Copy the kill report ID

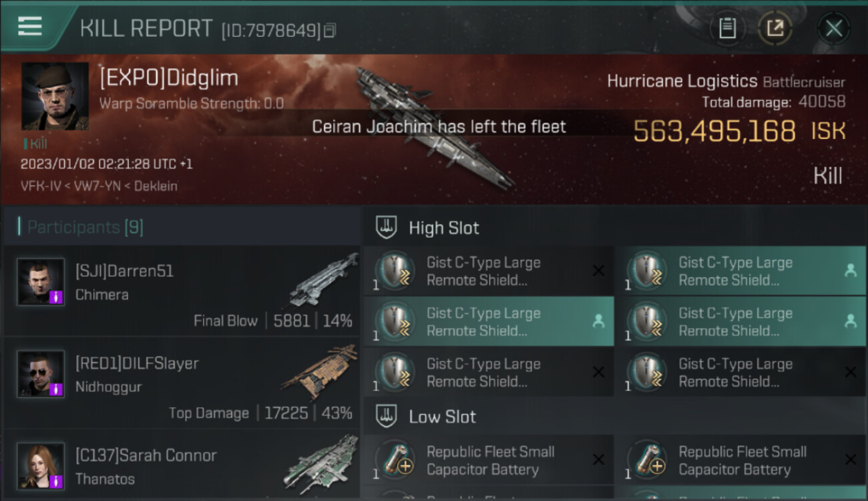(331, 31)
